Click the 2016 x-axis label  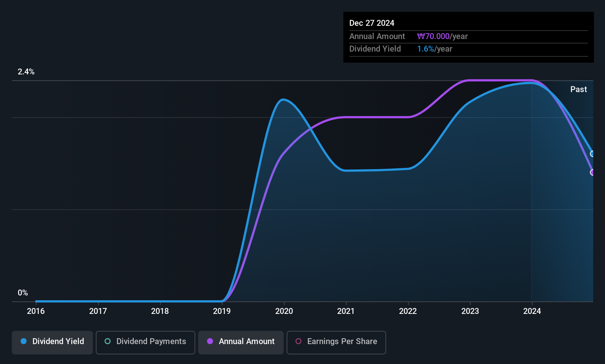[36, 311]
